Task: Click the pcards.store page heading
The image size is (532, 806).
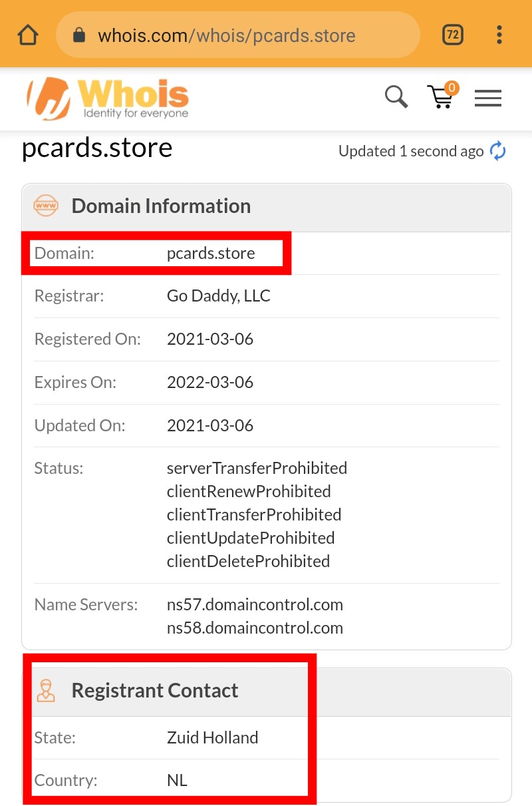Action: tap(97, 148)
